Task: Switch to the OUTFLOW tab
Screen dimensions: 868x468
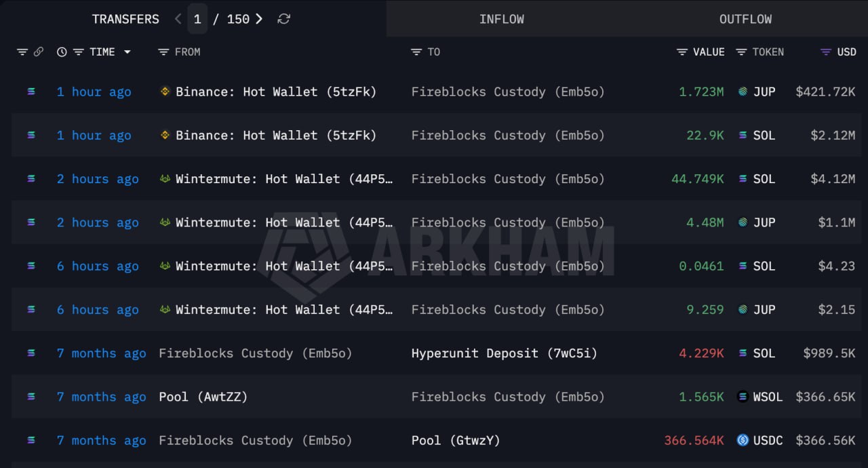Action: click(745, 19)
